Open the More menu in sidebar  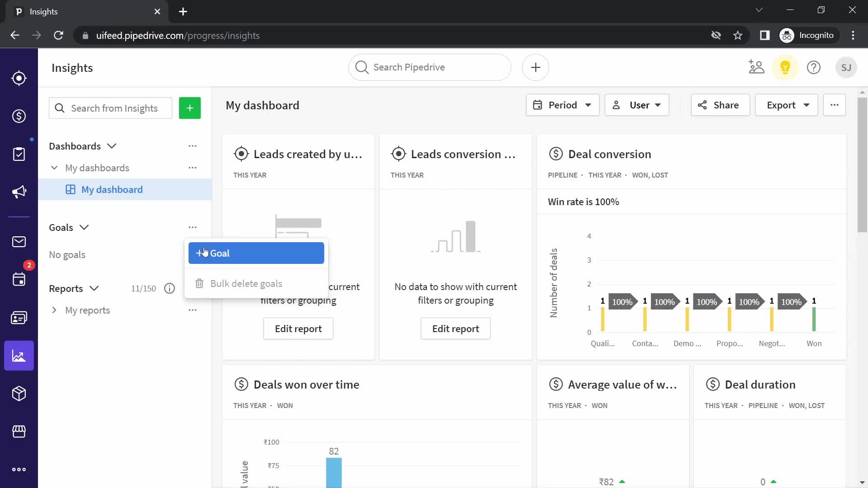click(19, 469)
